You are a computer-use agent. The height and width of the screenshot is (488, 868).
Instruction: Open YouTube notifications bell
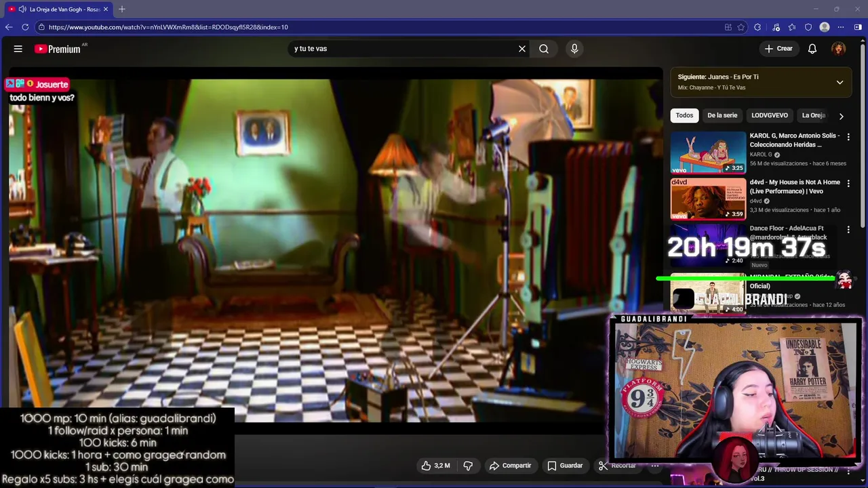point(812,49)
